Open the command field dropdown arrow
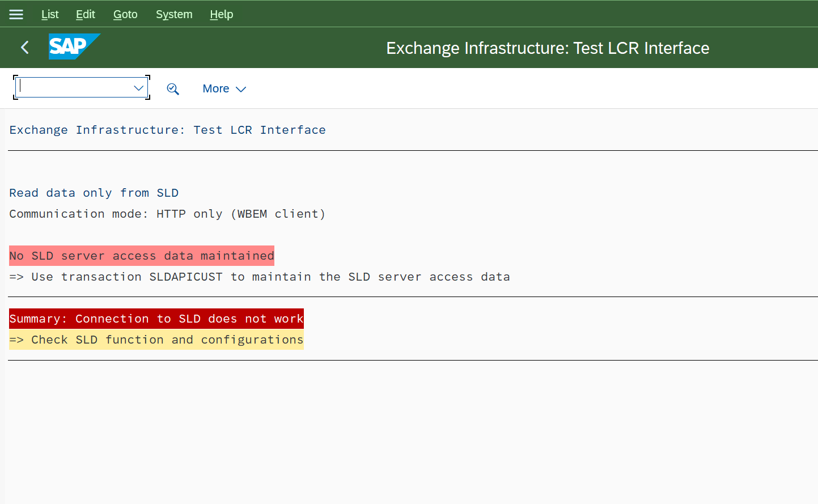 click(x=138, y=88)
